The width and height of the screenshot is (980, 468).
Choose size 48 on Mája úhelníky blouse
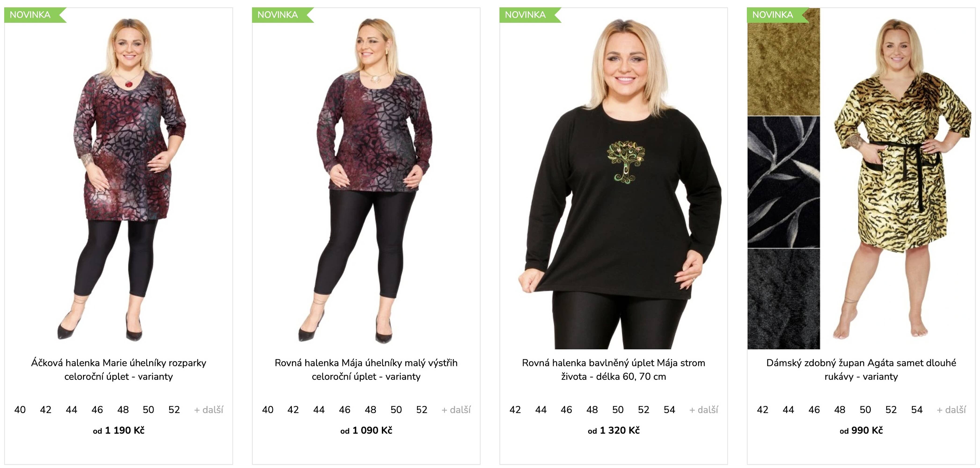370,410
